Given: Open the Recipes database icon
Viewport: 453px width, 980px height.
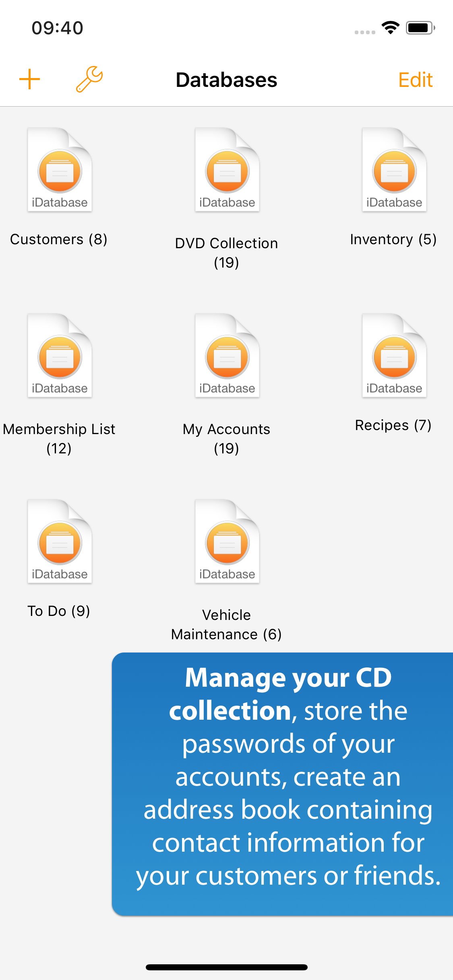Looking at the screenshot, I should [394, 355].
